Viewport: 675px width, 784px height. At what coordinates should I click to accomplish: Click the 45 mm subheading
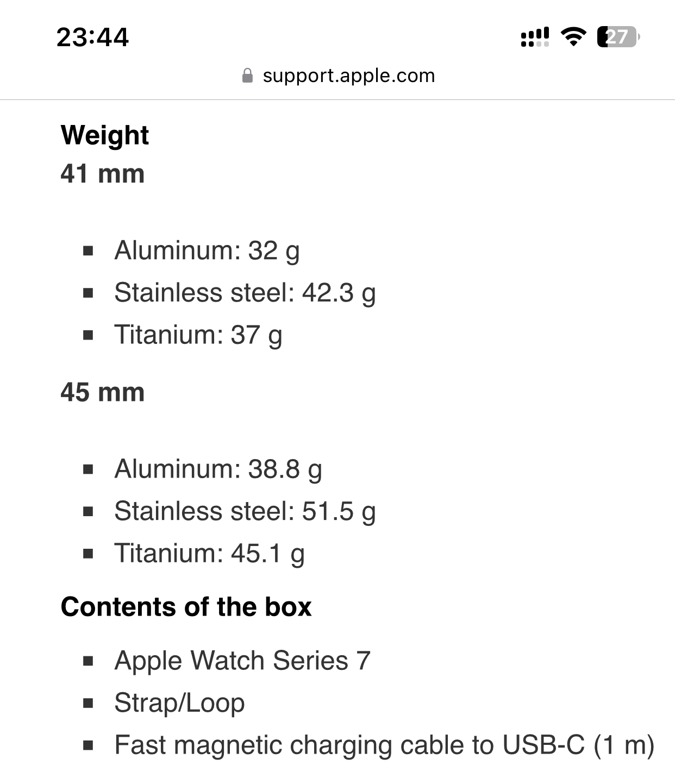[103, 392]
